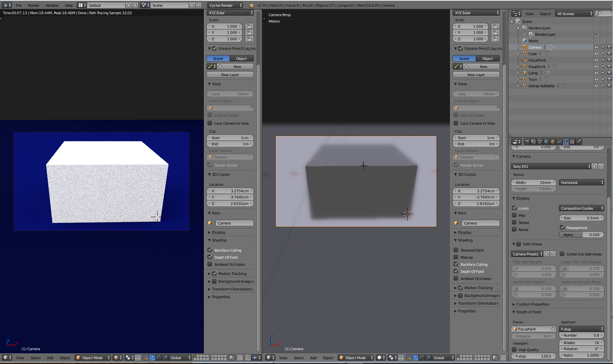Hide the Camera object via its eye icon
This screenshot has width=613, height=364.
tap(597, 47)
